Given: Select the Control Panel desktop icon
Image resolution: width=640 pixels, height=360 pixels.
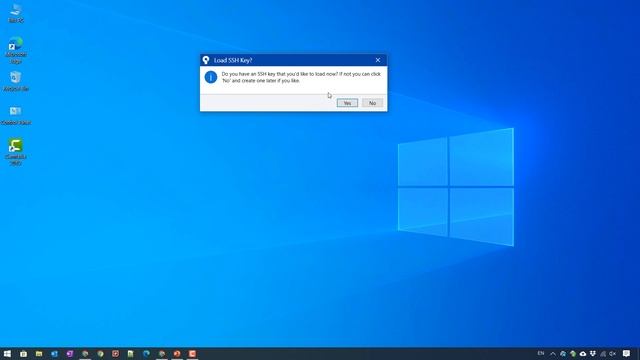Looking at the screenshot, I should [16, 115].
